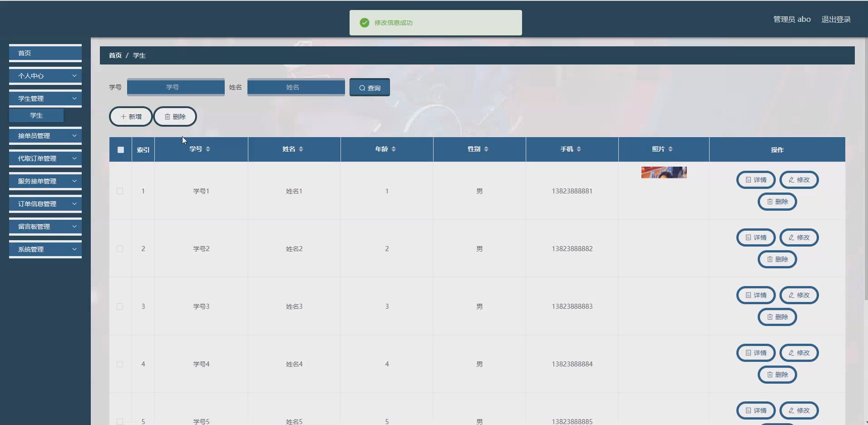
Task: Collapse the 学生管理 sidebar menu chevron
Action: 74,99
